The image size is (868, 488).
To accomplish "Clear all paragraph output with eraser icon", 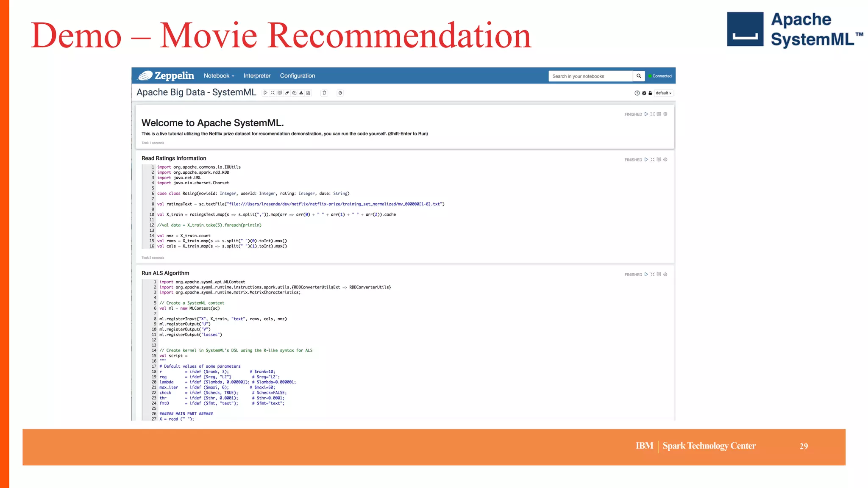I will pyautogui.click(x=287, y=93).
